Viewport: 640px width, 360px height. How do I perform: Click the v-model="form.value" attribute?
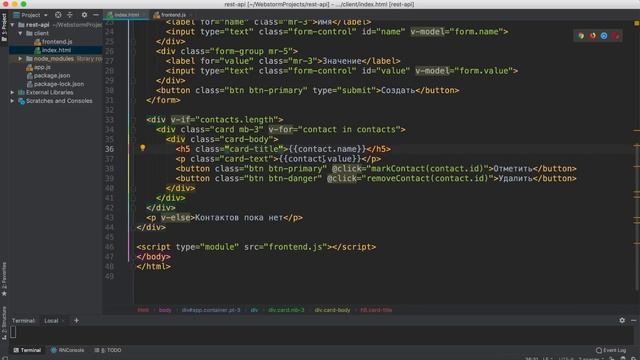pyautogui.click(x=464, y=71)
